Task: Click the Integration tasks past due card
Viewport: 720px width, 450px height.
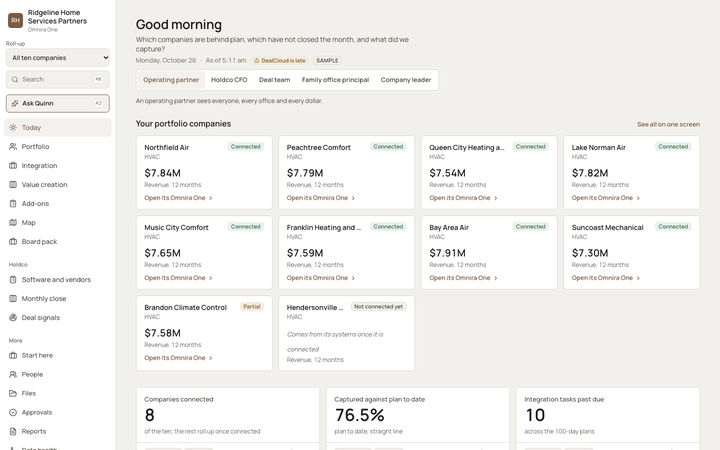Action: click(x=608, y=419)
